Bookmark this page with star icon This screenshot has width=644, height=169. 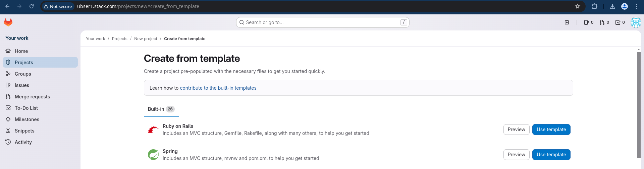[x=578, y=6]
